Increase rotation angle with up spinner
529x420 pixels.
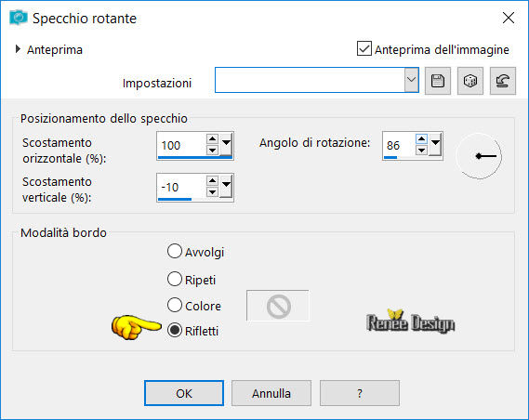(421, 138)
